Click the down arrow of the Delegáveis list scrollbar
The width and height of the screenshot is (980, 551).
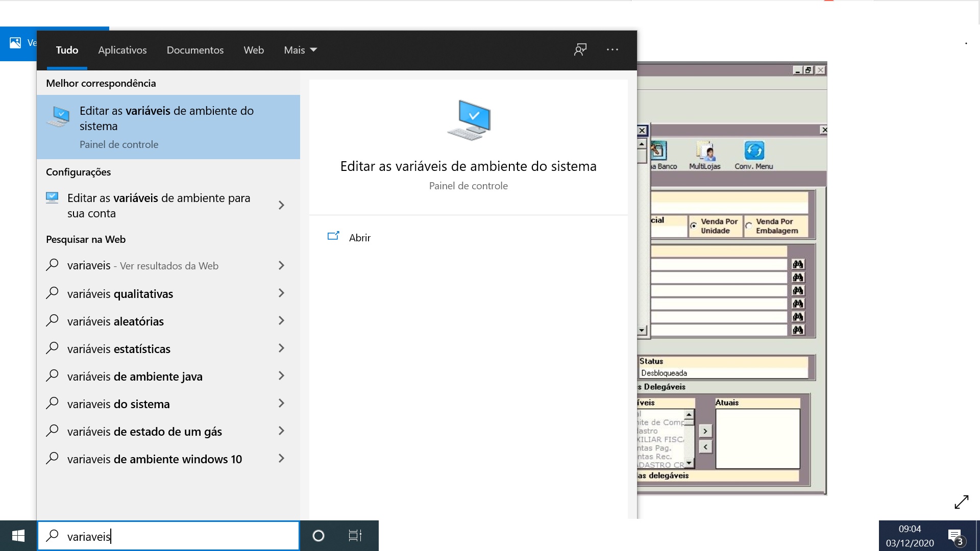coord(690,462)
